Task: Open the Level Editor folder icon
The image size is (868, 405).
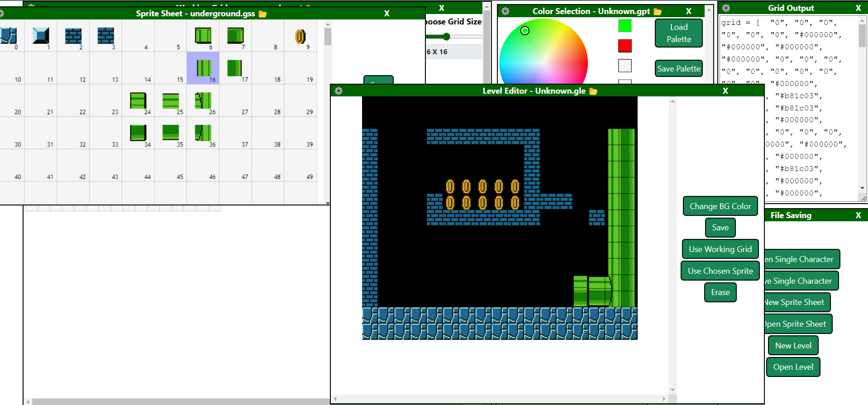Action: coord(593,91)
